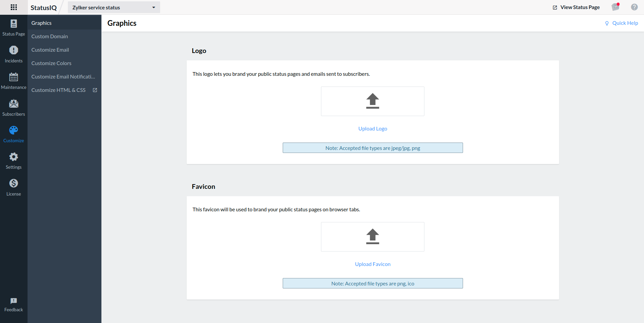Open Settings gear icon in sidebar
Image resolution: width=644 pixels, height=323 pixels.
pos(14,157)
